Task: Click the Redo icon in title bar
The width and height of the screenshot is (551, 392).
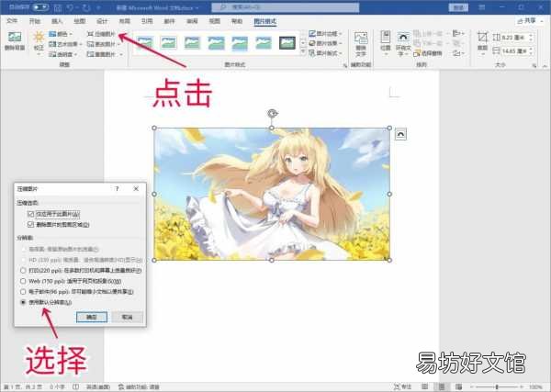Action: click(86, 7)
